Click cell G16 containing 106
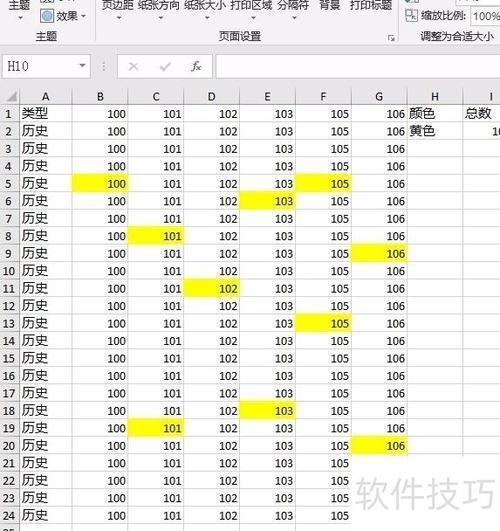Image resolution: width=500 pixels, height=531 pixels. tap(379, 376)
